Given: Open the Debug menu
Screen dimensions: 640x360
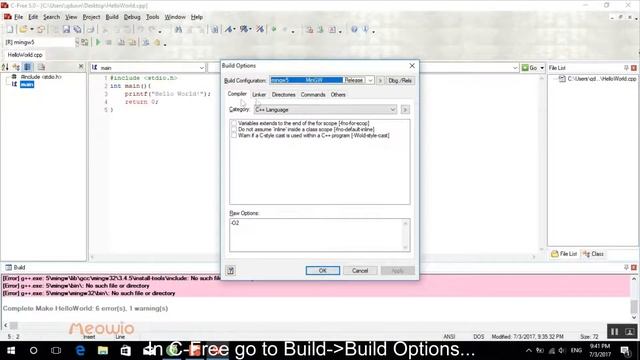Looking at the screenshot, I should click(132, 17).
